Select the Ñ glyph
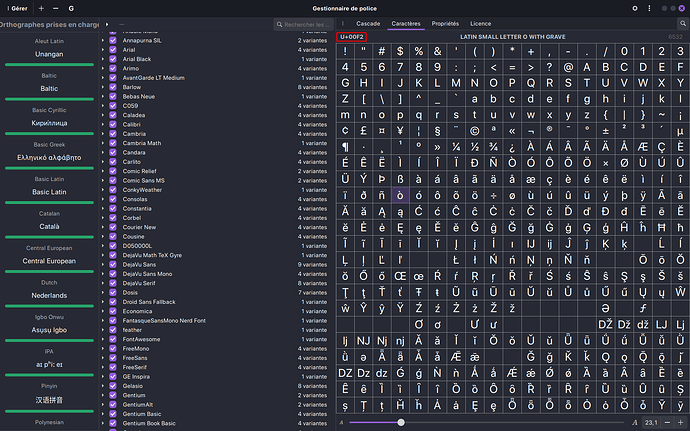Screen dimensions: 690x431 pos(493,162)
